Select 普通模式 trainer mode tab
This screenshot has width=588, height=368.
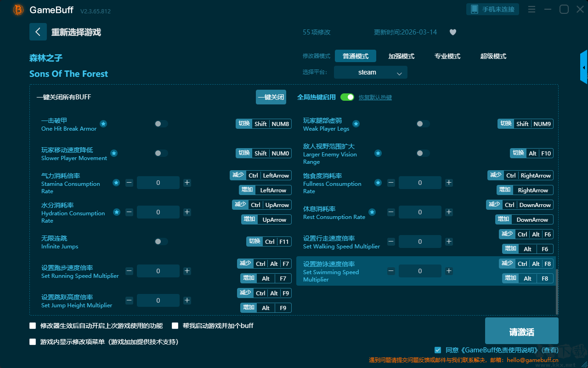[356, 56]
